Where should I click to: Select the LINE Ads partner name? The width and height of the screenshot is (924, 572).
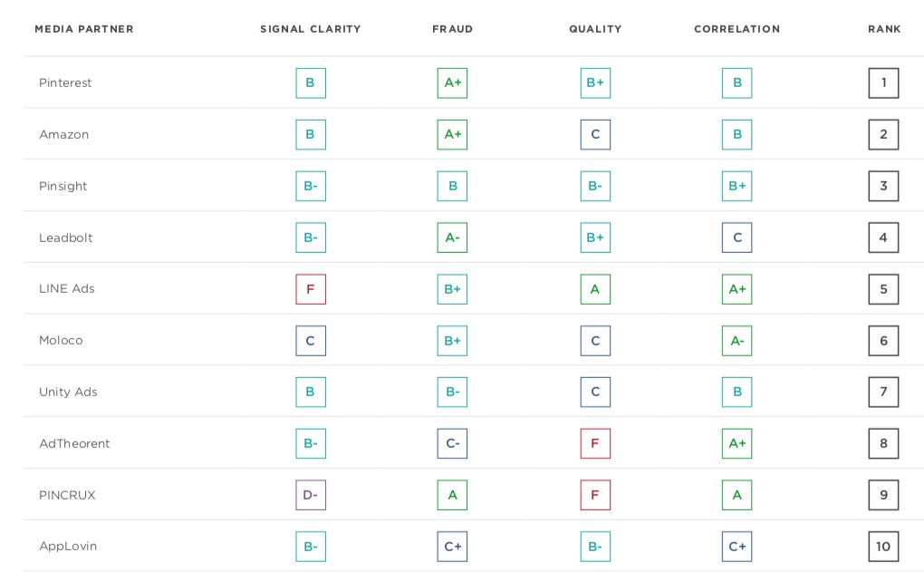point(67,289)
